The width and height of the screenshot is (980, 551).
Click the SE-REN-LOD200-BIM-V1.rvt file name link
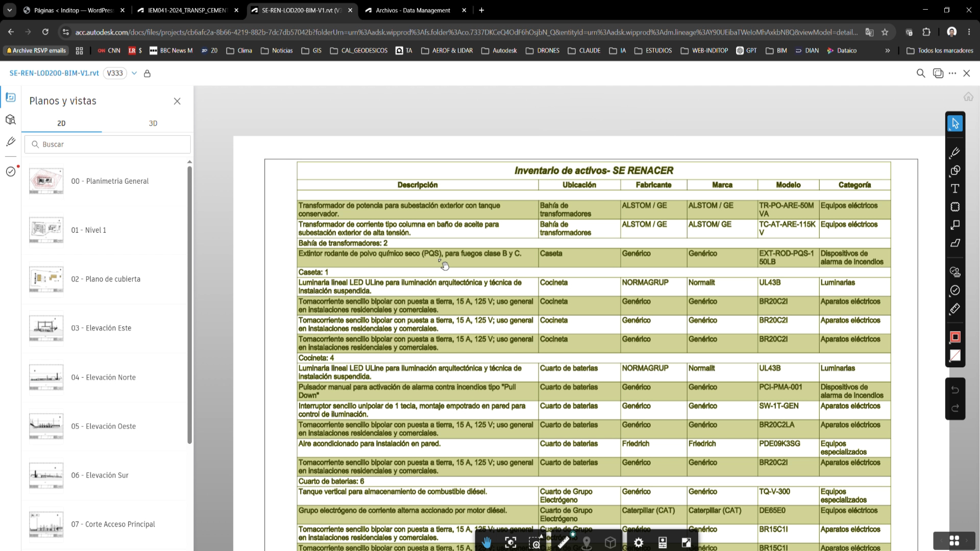[54, 73]
